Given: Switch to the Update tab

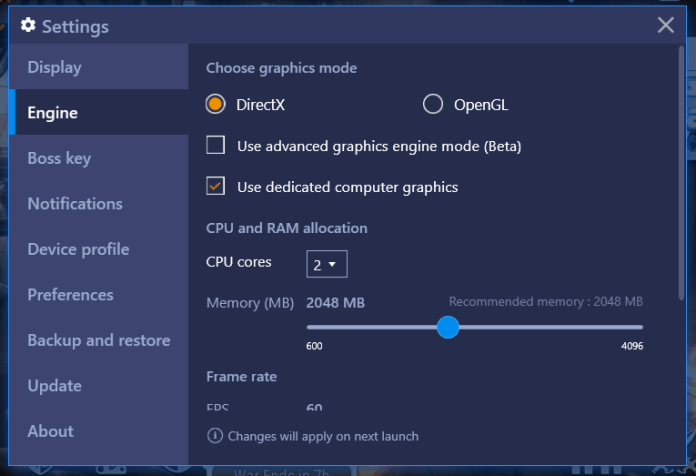Looking at the screenshot, I should click(x=55, y=386).
